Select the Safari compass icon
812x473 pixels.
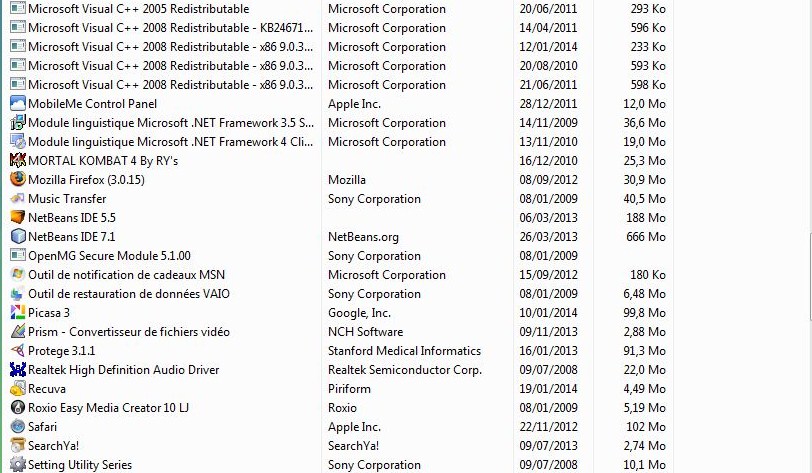point(18,426)
